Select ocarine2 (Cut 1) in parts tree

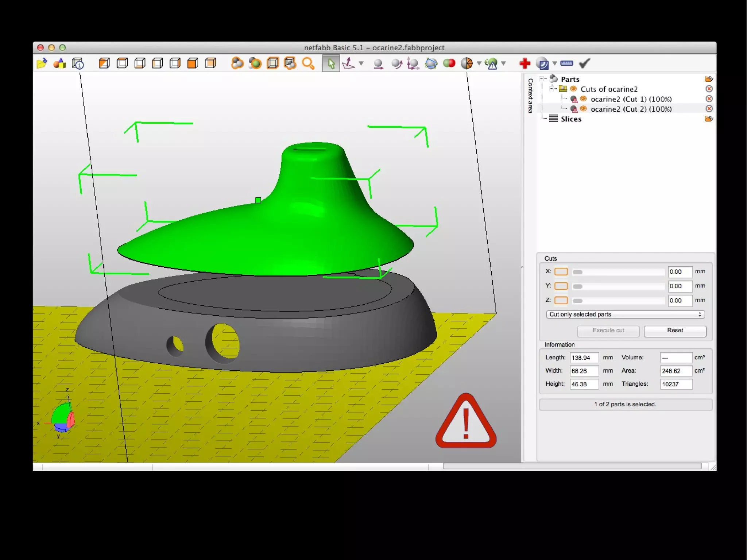coord(631,99)
